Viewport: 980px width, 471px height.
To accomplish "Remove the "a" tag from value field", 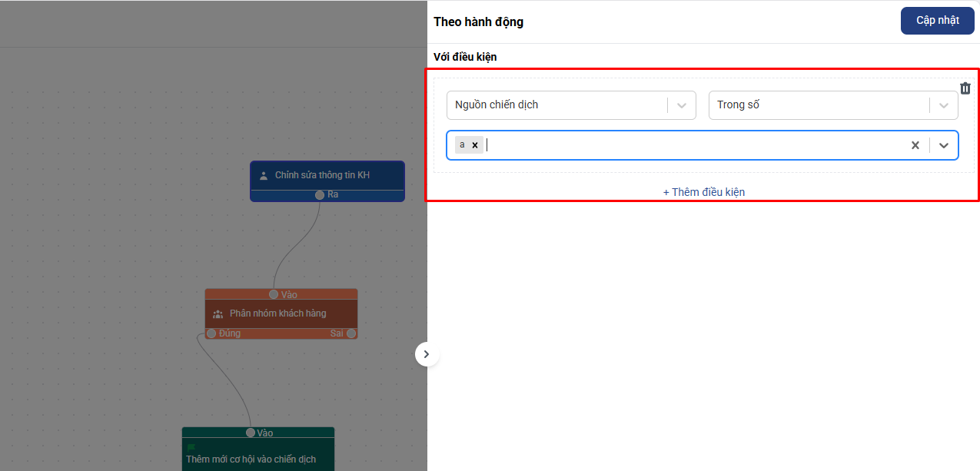I will click(x=475, y=145).
